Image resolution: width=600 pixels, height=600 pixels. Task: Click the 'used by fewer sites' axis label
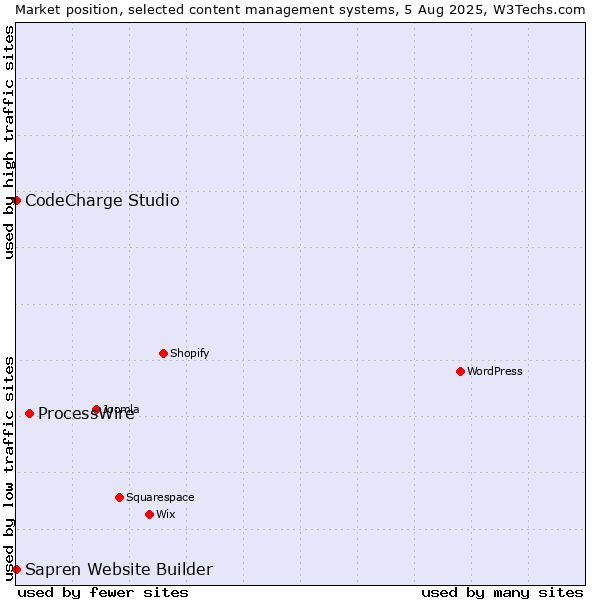click(103, 593)
